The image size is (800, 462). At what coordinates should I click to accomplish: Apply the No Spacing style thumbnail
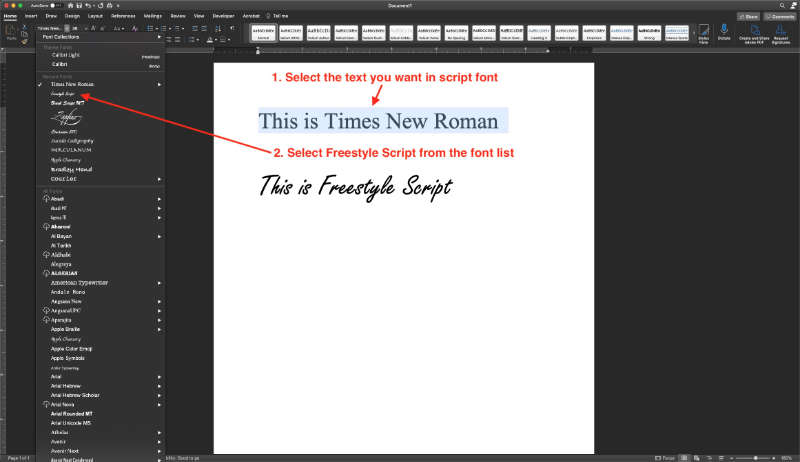point(456,33)
